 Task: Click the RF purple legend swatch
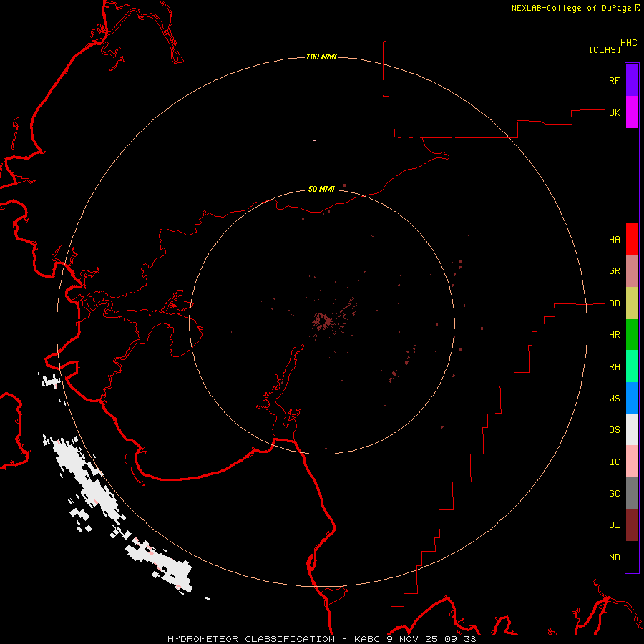[632, 80]
